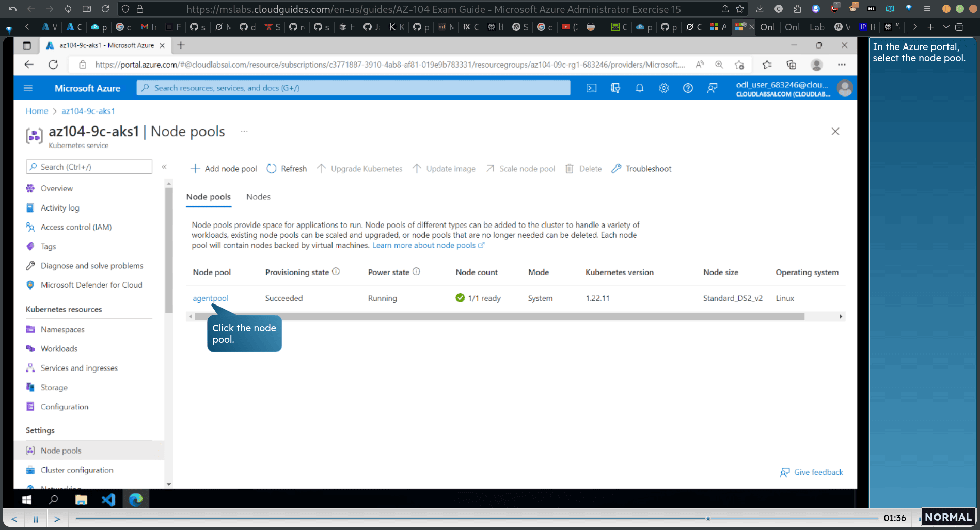Click the az104-9c-aks1 breadcrumb link
This screenshot has width=980, height=530.
pos(88,111)
